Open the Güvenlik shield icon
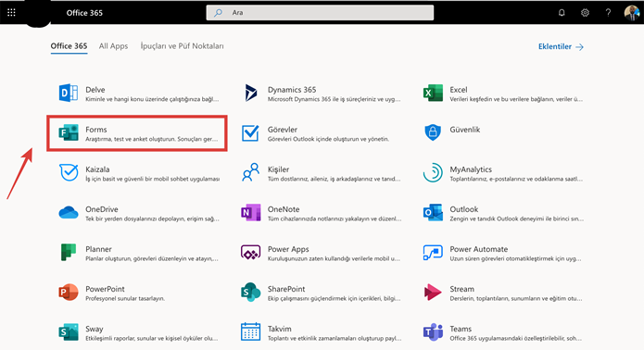The height and width of the screenshot is (350, 644). pyautogui.click(x=433, y=132)
